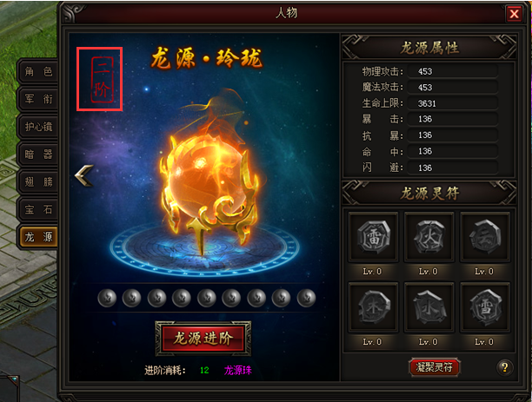532x402 pixels.
Task: Click the first gray progress orb
Action: [x=107, y=298]
